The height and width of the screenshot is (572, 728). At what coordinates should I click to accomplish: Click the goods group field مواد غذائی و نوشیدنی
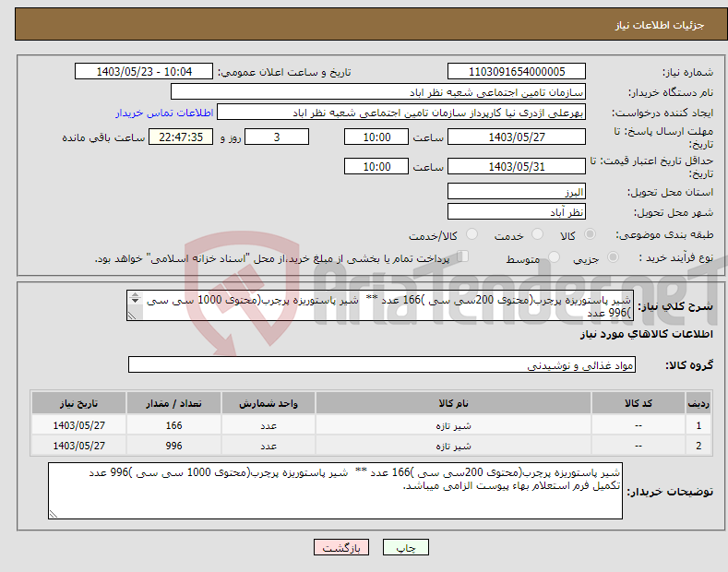(382, 365)
